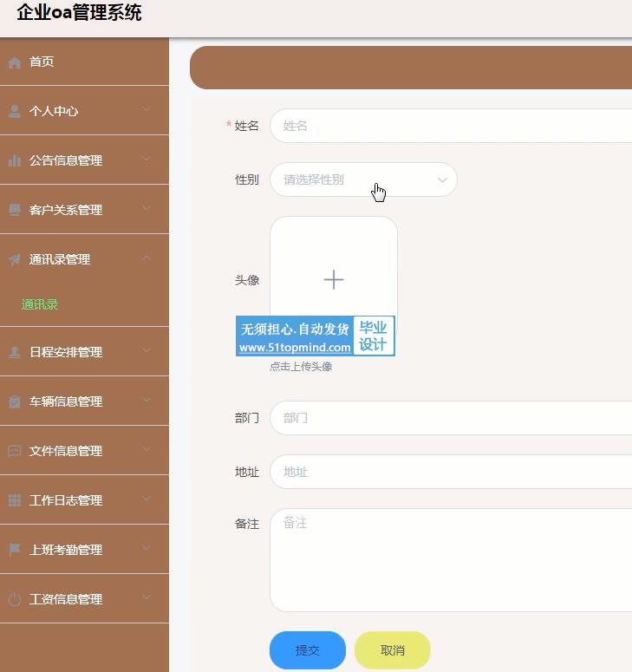The height and width of the screenshot is (672, 632).
Task: Open the 车辆信息管理 menu item
Action: pyautogui.click(x=84, y=401)
